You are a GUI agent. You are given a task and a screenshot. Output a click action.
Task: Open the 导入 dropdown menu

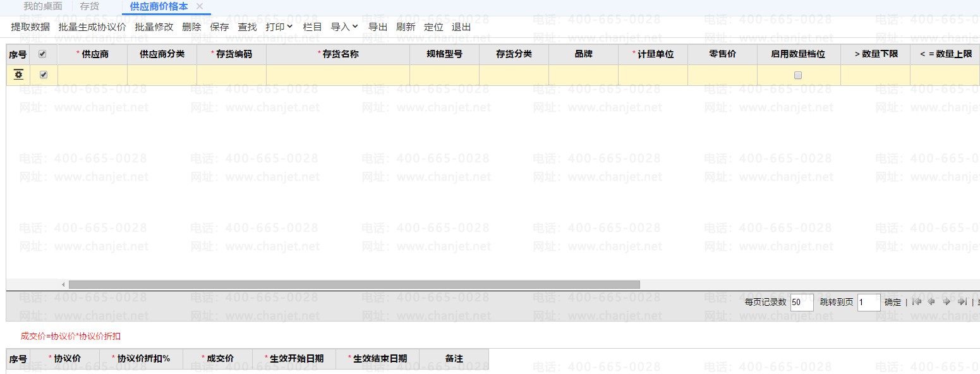coord(344,27)
